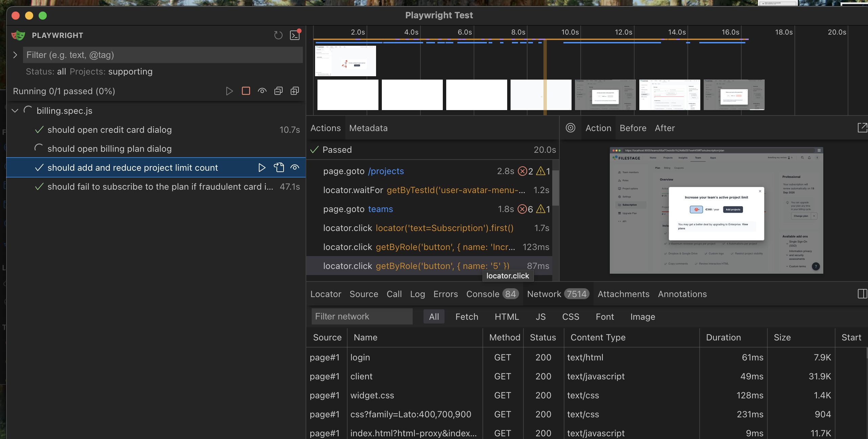Image resolution: width=868 pixels, height=439 pixels.
Task: Collapse the billing.spec.js file tree
Action: pos(15,111)
